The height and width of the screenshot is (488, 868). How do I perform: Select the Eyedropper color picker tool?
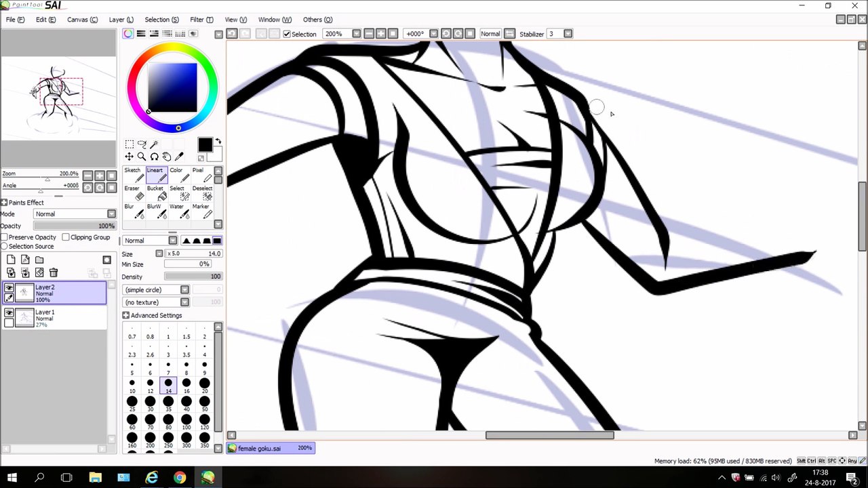tap(180, 157)
